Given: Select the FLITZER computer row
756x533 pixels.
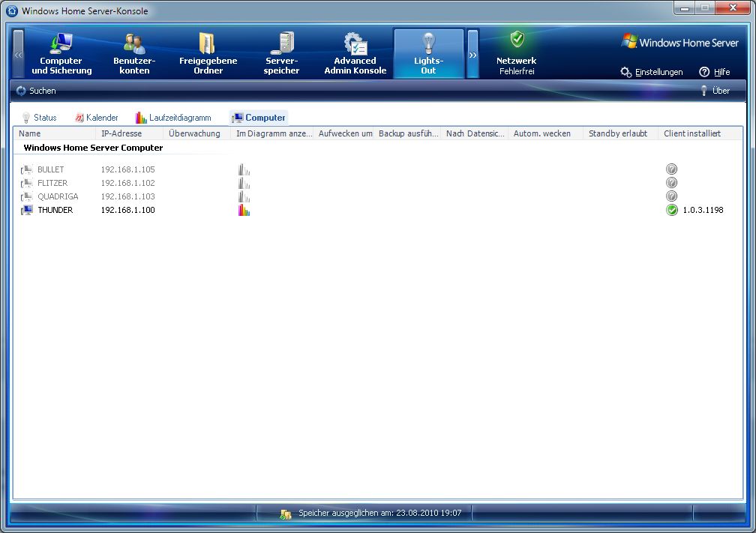Looking at the screenshot, I should 378,183.
